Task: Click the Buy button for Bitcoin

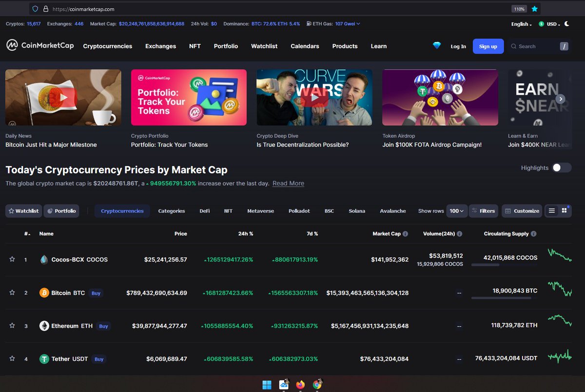Action: [x=96, y=293]
